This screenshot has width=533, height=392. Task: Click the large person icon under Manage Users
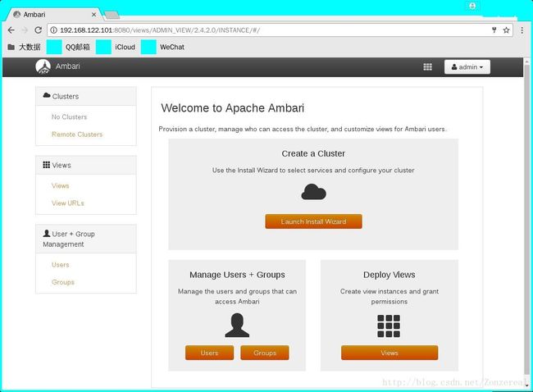click(237, 326)
